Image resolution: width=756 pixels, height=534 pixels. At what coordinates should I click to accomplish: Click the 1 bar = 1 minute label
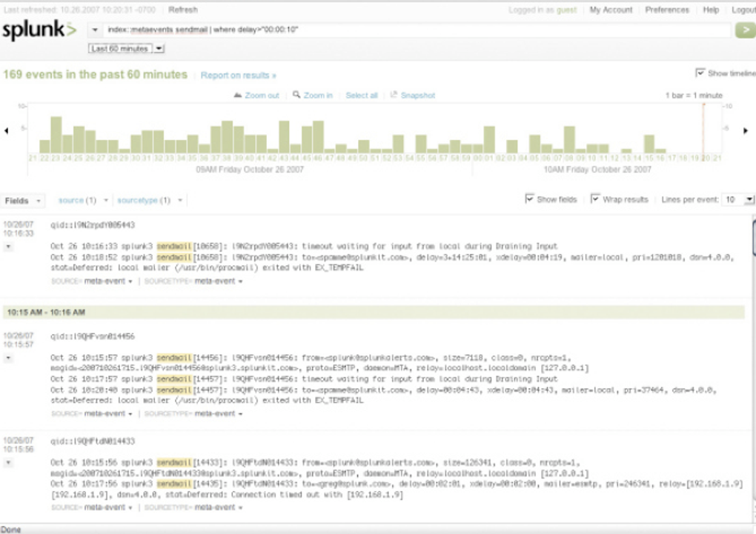coord(694,96)
